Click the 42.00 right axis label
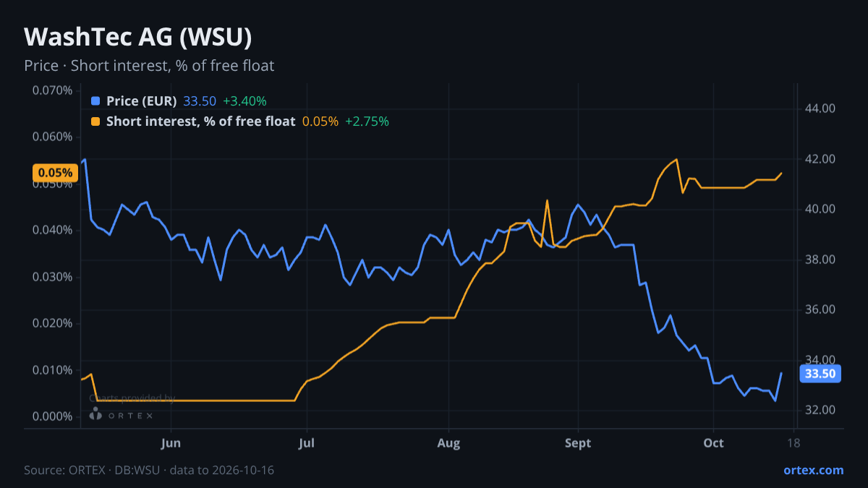868x488 pixels. pyautogui.click(x=820, y=159)
